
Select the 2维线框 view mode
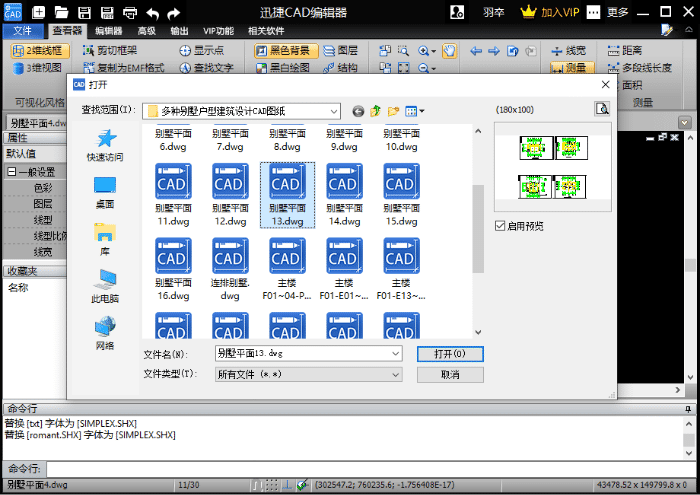pos(40,51)
